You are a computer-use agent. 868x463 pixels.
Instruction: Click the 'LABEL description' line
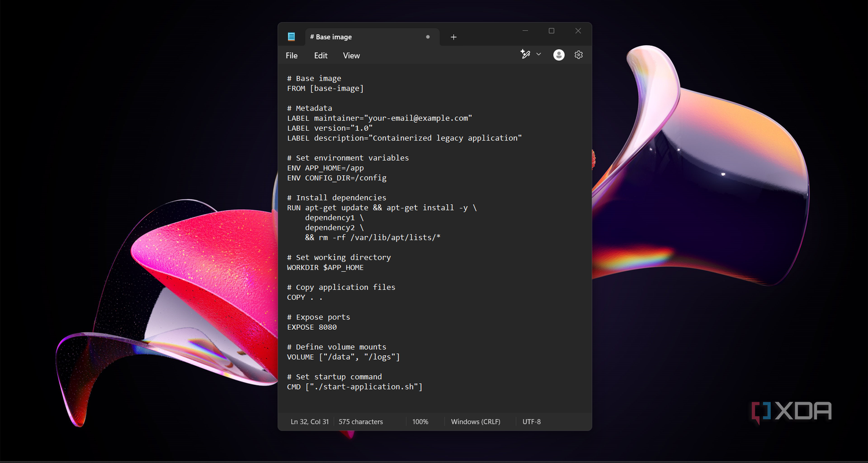point(404,138)
